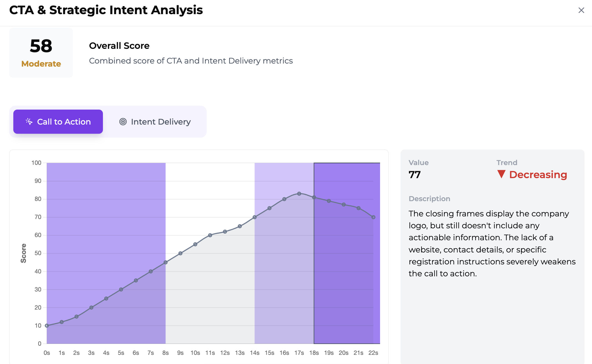Viewport: 592px width, 364px height.
Task: Click the red decreasing trend triangle icon
Action: pyautogui.click(x=501, y=174)
